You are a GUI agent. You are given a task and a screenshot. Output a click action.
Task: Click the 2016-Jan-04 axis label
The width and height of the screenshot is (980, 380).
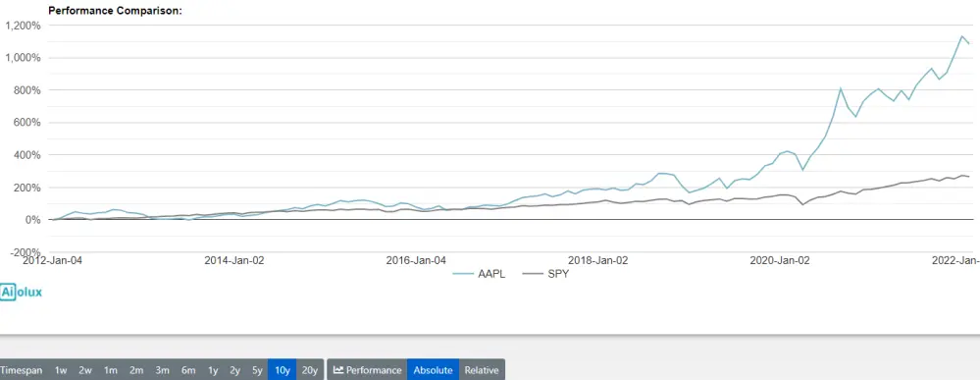pyautogui.click(x=416, y=260)
